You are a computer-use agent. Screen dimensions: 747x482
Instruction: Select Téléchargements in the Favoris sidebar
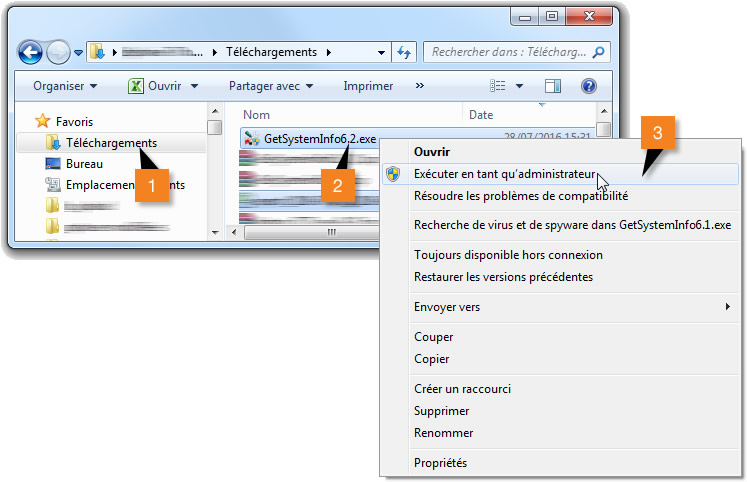[x=111, y=143]
